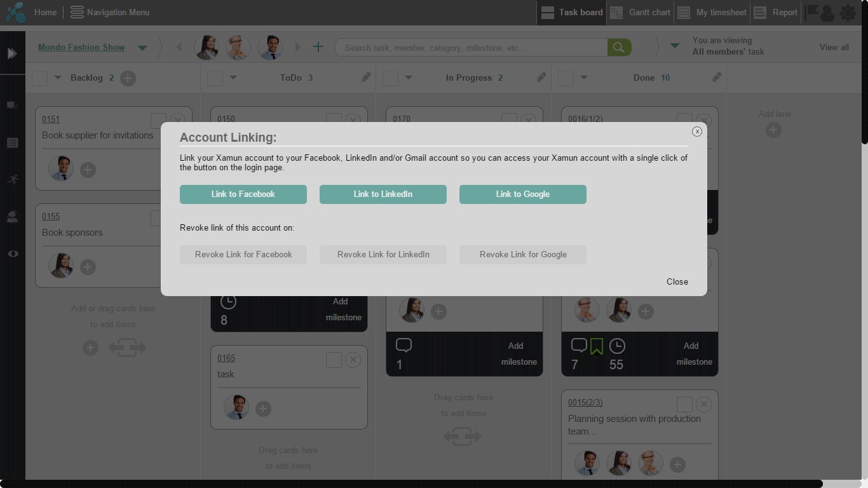
Task: Go to Home
Action: click(45, 12)
